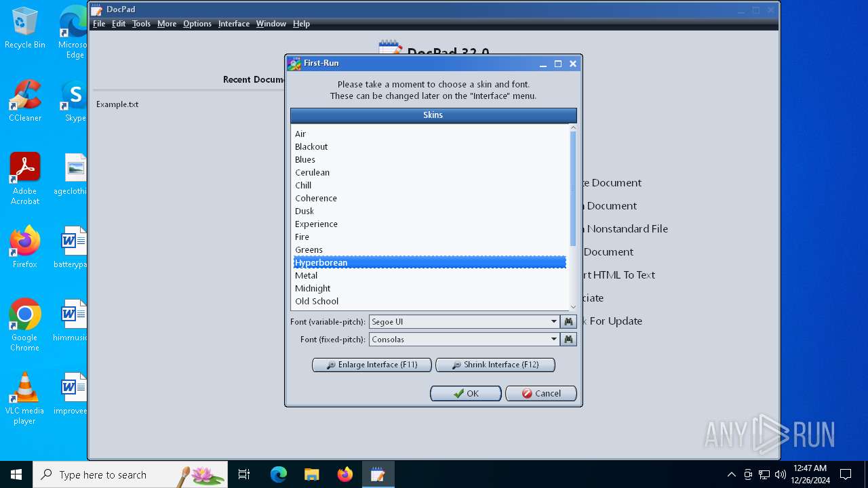Select the Dusk skin
The width and height of the screenshot is (868, 488).
tap(430, 211)
